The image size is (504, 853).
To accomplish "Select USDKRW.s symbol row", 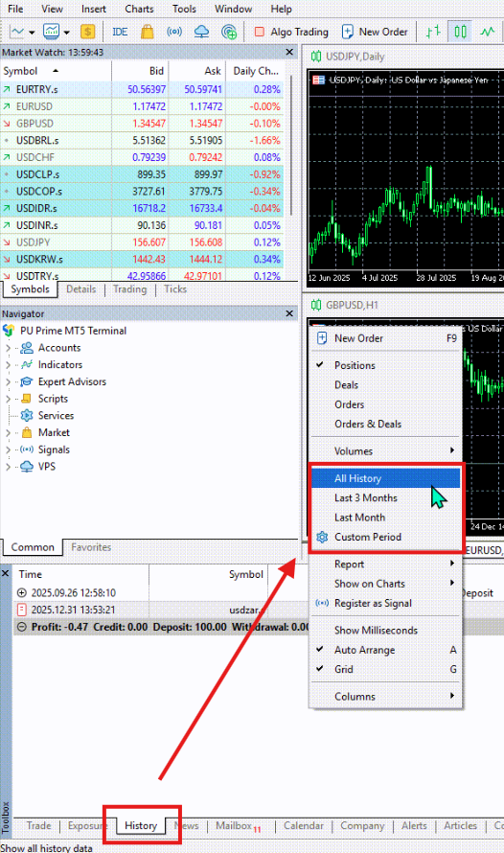I will click(x=142, y=259).
